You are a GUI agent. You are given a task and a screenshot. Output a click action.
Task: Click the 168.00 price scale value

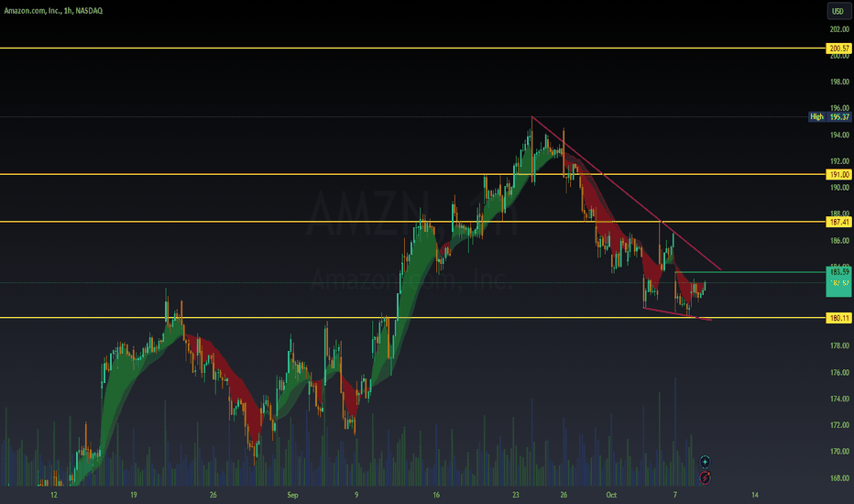(x=839, y=477)
